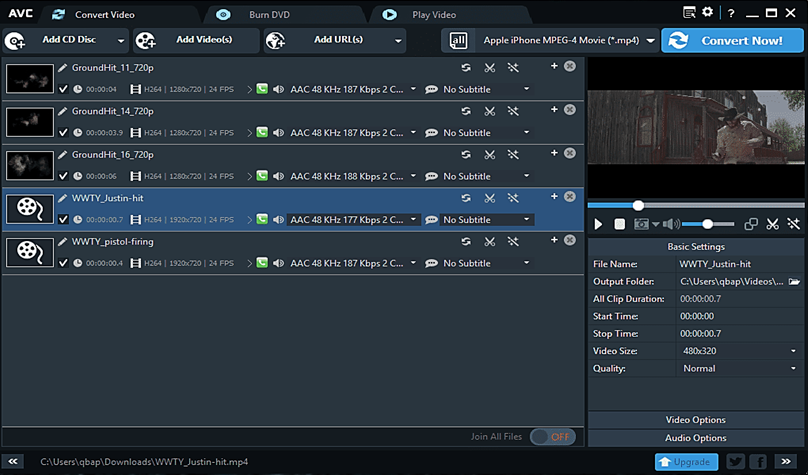Mute the preview with the speaker icon

coord(670,224)
